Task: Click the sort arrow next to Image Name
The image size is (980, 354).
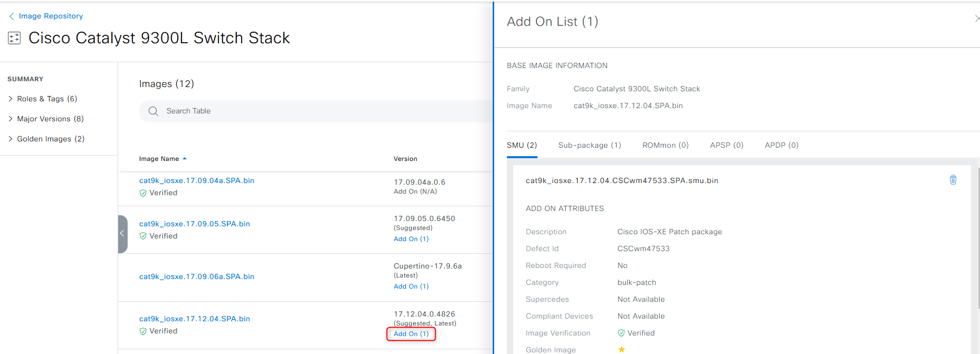Action: (x=185, y=159)
